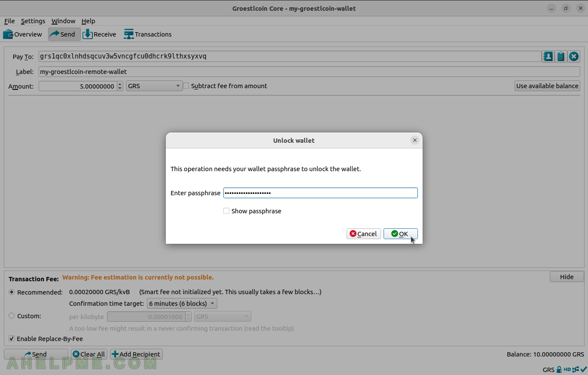Click the bottom Send button
Viewport: 588px width, 375px height.
(36, 354)
